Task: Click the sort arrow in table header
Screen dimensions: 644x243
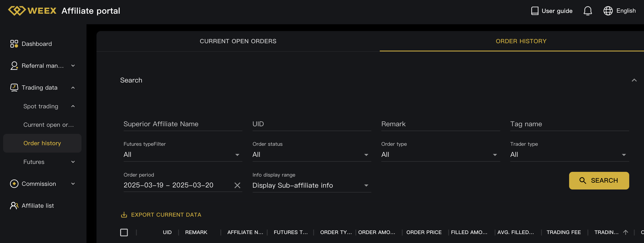Action: [626, 232]
